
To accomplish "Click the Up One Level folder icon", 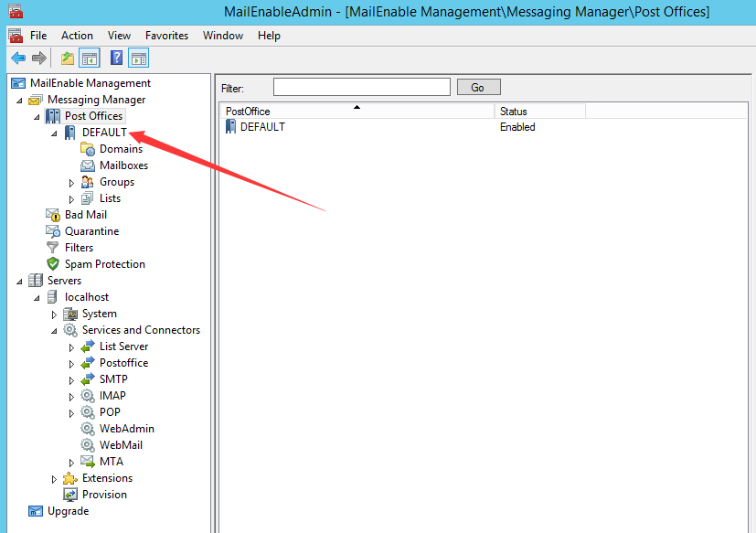I will (67, 59).
